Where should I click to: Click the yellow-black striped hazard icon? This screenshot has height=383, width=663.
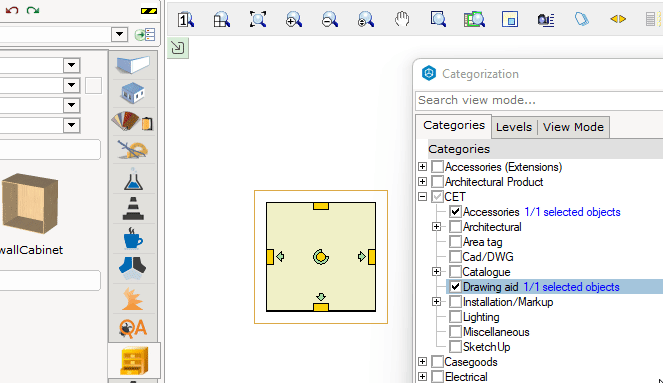click(149, 11)
